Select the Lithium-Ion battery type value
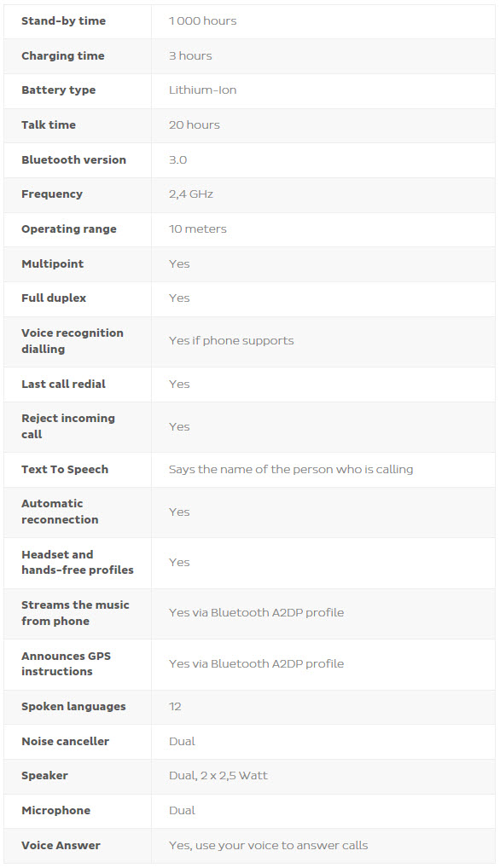The width and height of the screenshot is (500, 868). tap(203, 90)
